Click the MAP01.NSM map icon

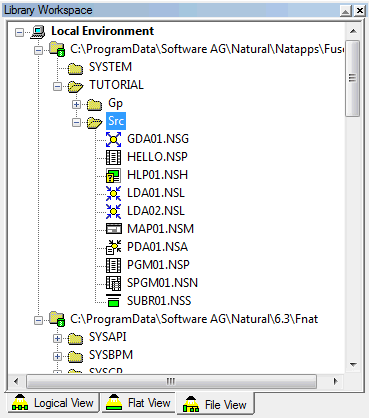(113, 229)
